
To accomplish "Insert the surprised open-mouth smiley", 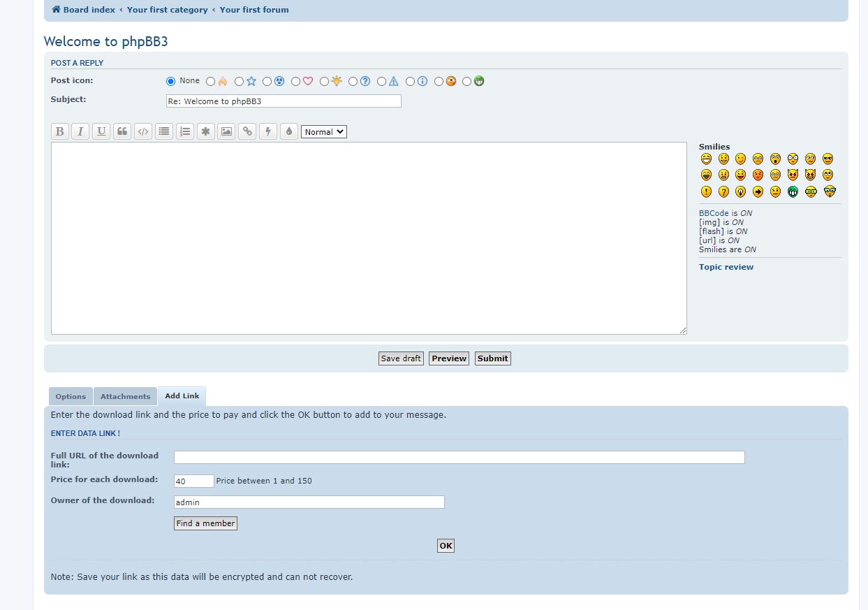I will pyautogui.click(x=775, y=159).
